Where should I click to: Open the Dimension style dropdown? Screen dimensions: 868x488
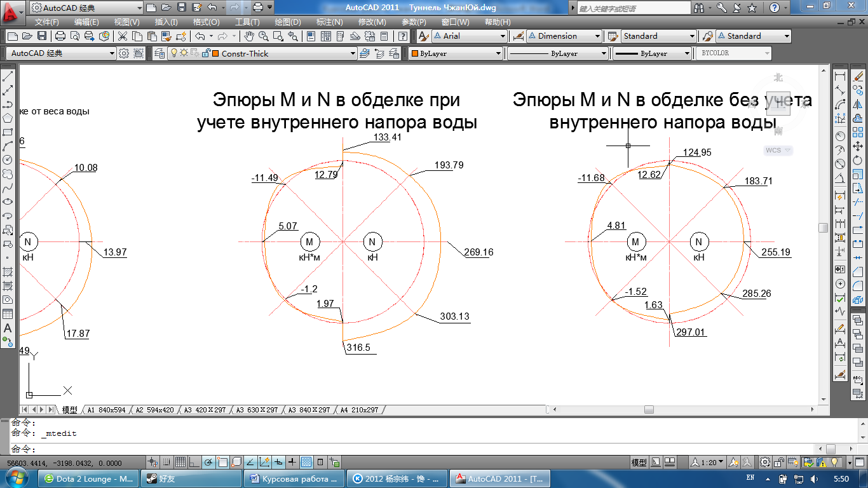[597, 36]
